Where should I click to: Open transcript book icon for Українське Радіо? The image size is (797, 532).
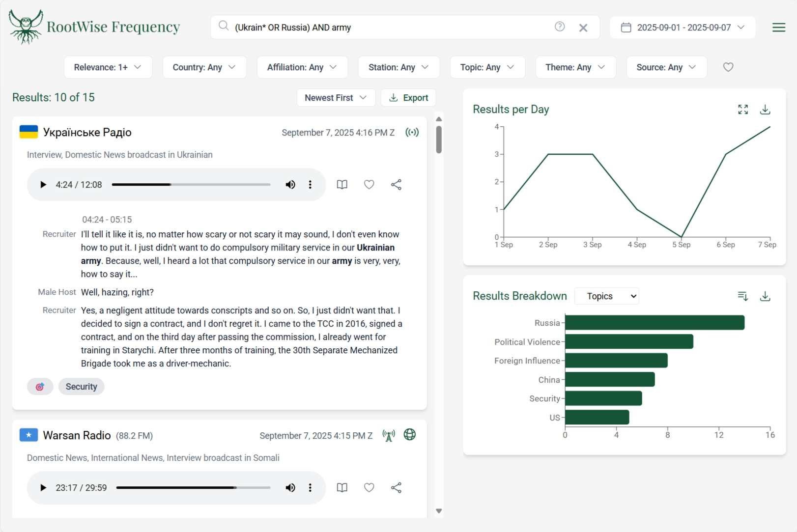tap(342, 185)
